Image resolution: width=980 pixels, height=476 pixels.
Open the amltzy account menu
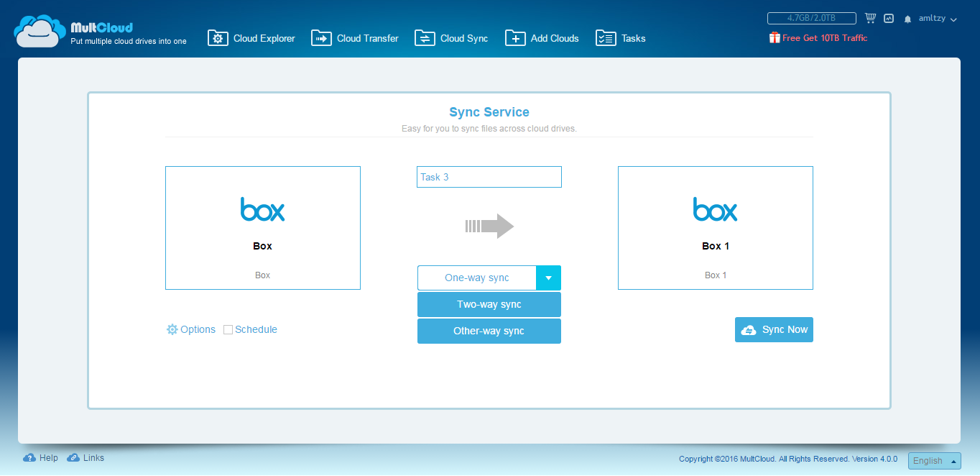(938, 19)
